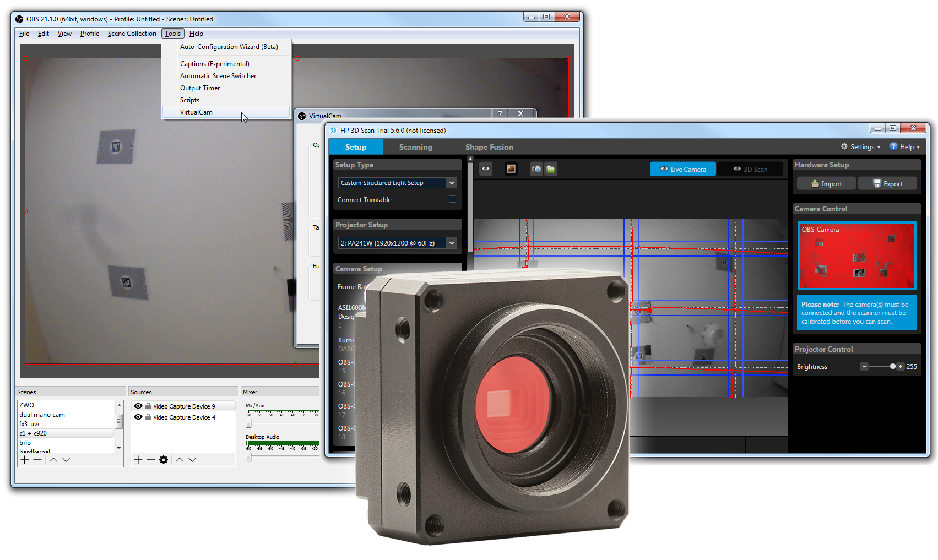Click the Import hardware setup button
This screenshot has width=938, height=560.
tap(826, 184)
